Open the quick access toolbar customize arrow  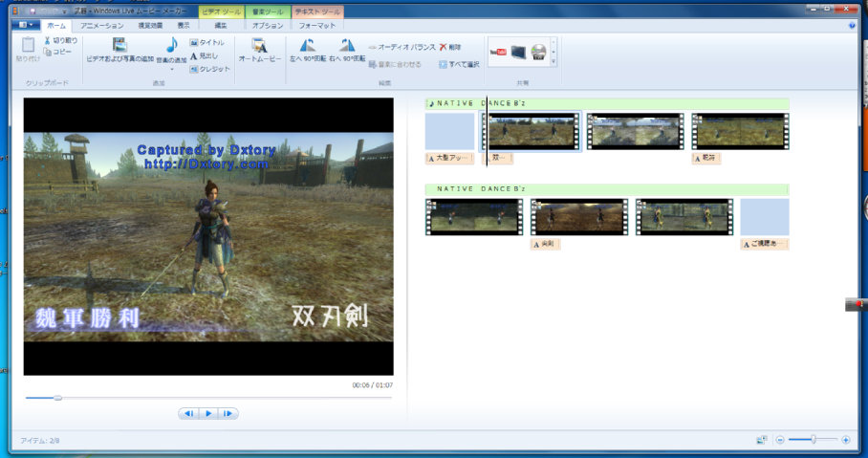click(65, 11)
